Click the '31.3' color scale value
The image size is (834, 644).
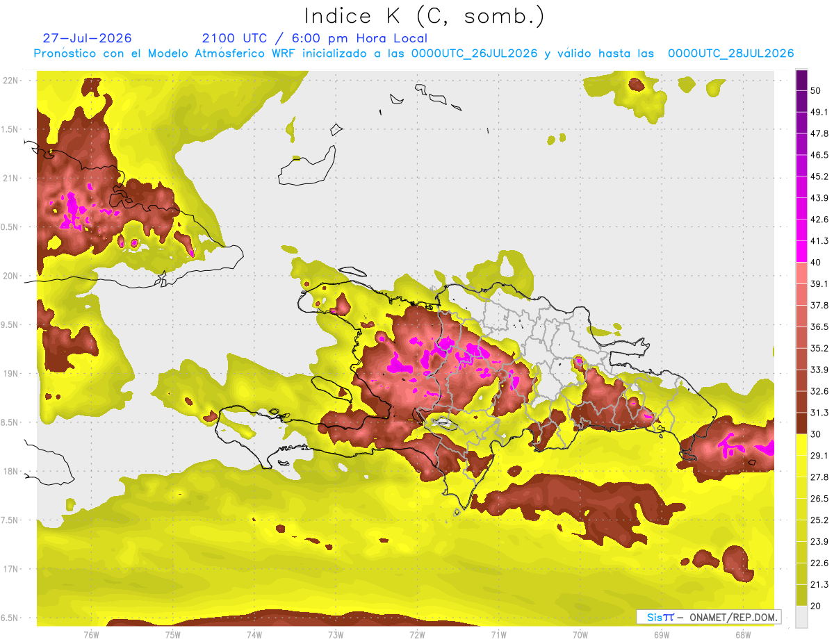tap(819, 413)
